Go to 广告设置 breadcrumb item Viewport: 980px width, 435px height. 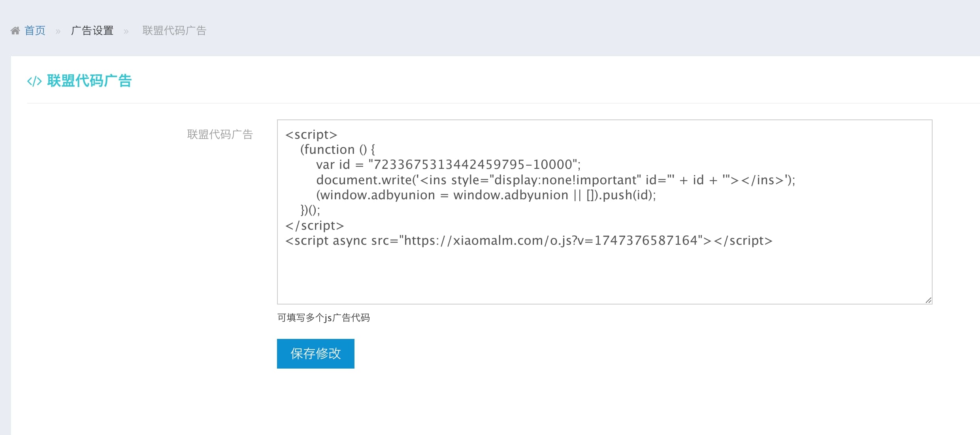tap(92, 30)
